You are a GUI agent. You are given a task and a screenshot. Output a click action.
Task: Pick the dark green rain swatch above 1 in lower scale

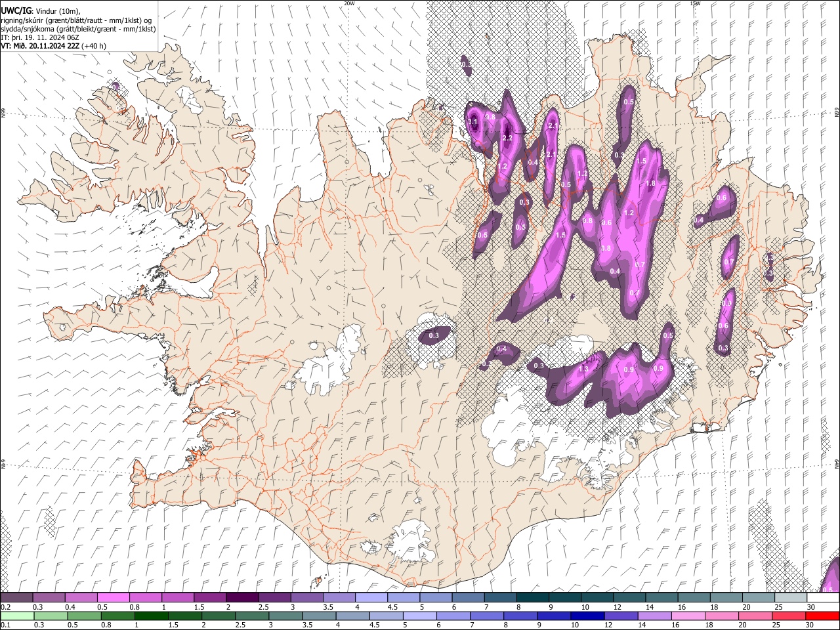pos(151,616)
